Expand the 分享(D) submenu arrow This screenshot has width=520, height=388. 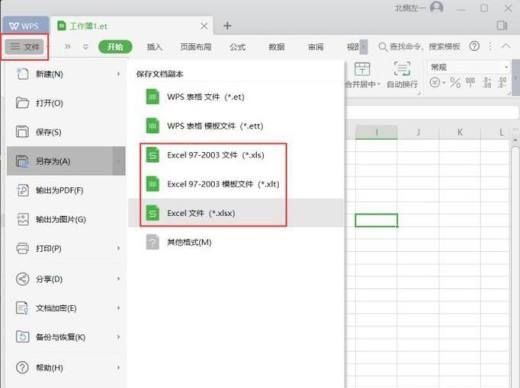pos(118,279)
